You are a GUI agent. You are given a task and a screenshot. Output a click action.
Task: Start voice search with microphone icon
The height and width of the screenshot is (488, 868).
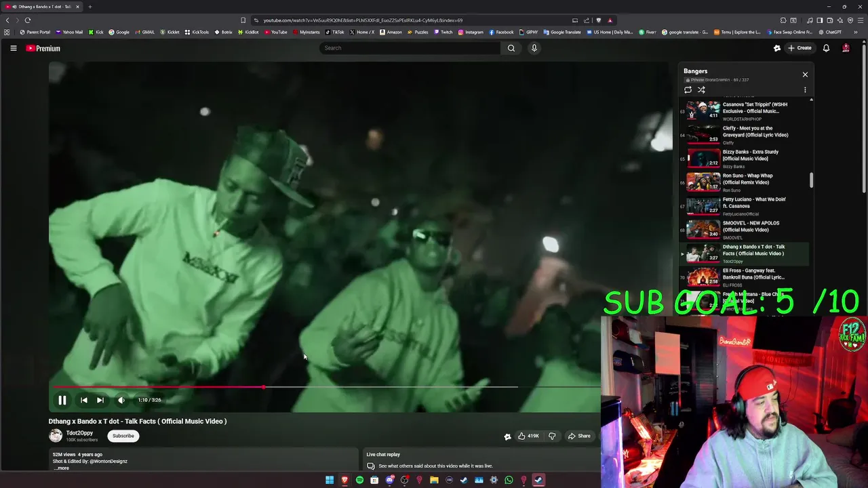(x=534, y=48)
